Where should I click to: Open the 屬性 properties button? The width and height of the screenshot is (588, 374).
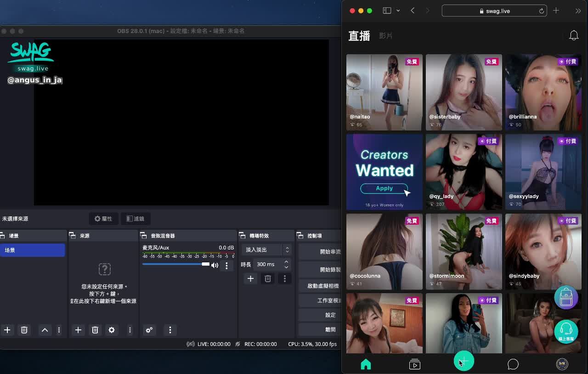click(x=103, y=219)
